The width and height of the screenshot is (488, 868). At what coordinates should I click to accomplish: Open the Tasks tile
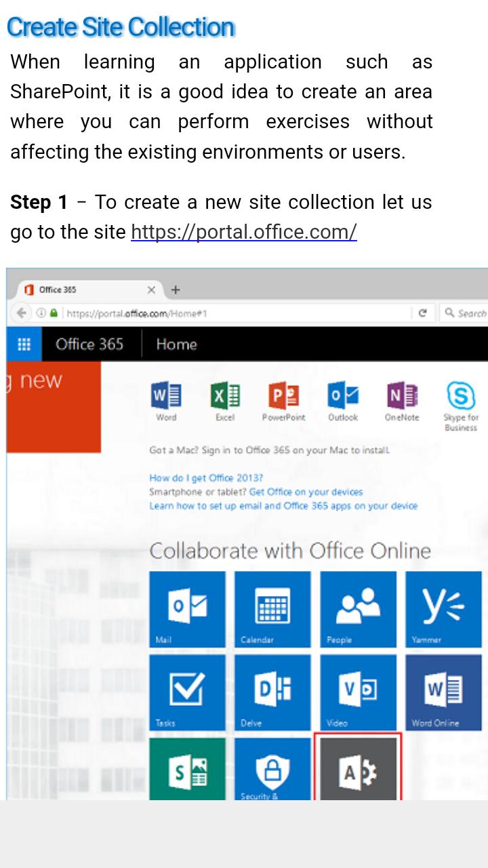click(x=187, y=692)
